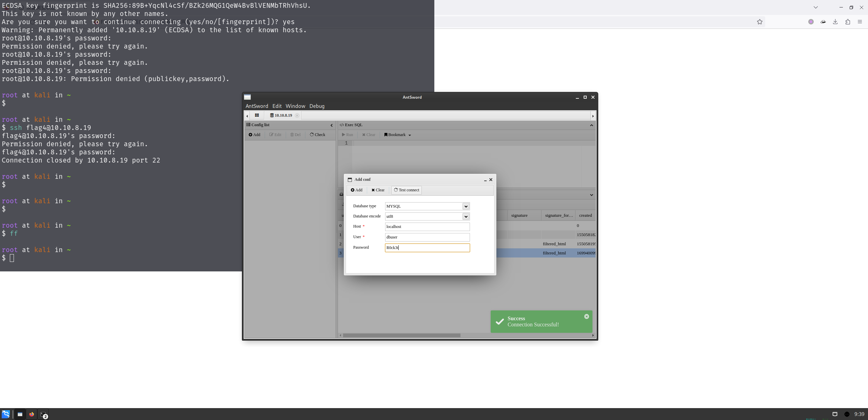Open the terminal taskbar icon with badge 2
This screenshot has width=868, height=420.
pyautogui.click(x=43, y=414)
